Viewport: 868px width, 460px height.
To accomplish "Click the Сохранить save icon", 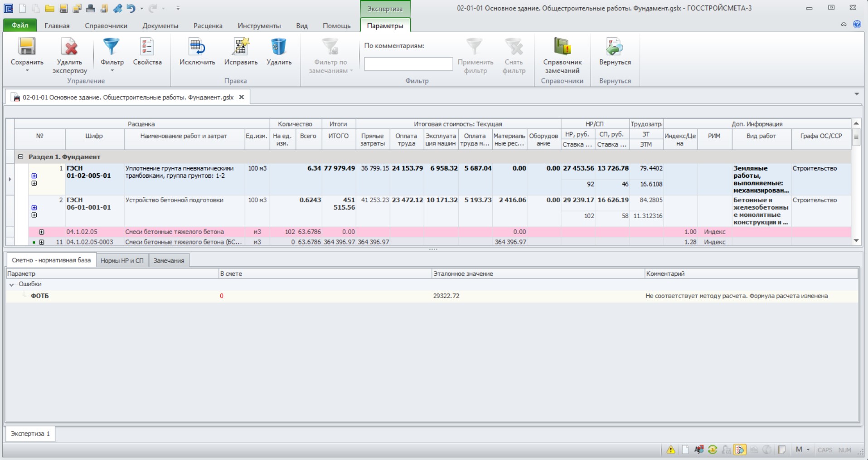I will click(x=27, y=47).
